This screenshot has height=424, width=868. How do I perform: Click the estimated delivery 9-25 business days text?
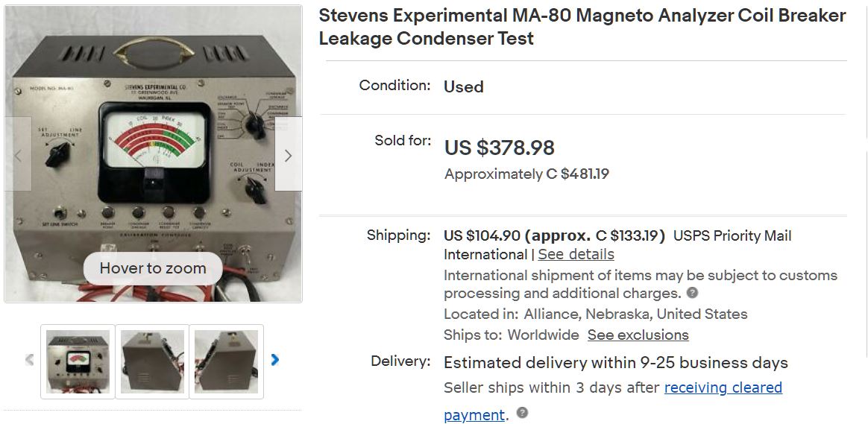615,363
